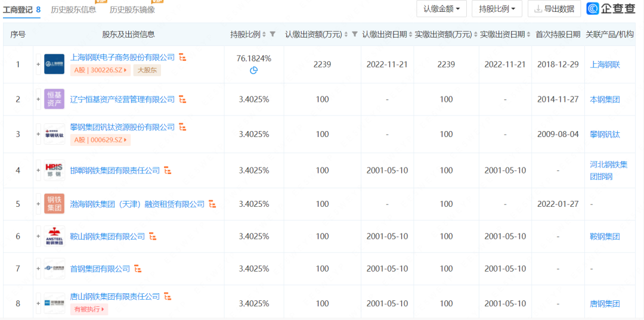The width and height of the screenshot is (644, 320).
Task: Switch to 历史股东镜像 tab
Action: point(132,10)
